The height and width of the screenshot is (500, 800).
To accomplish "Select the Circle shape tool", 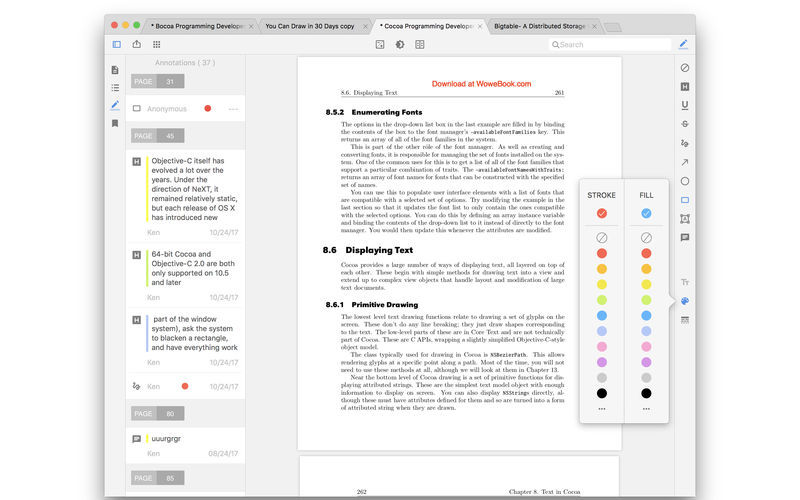I will click(685, 181).
